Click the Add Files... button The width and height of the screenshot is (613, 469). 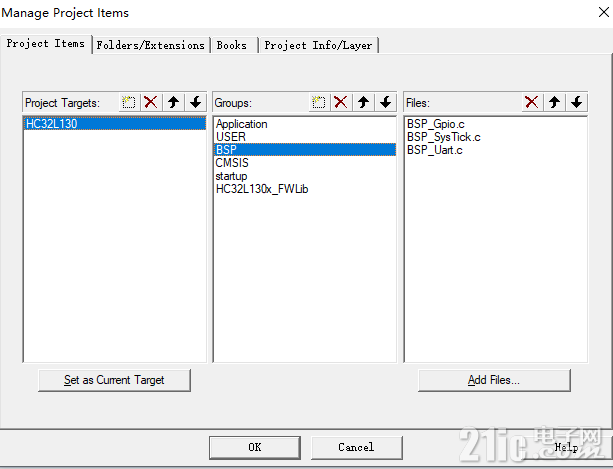[x=494, y=380]
